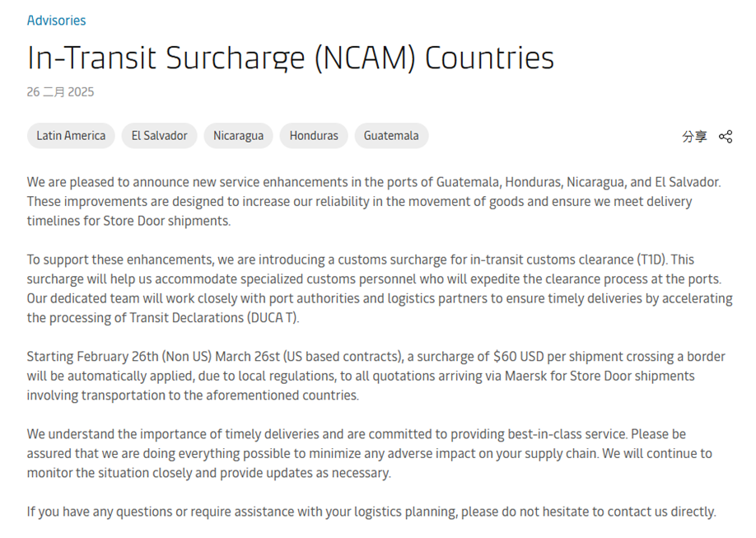The image size is (756, 538).
Task: Click the "We understand the importance" paragraph
Action: point(371,453)
